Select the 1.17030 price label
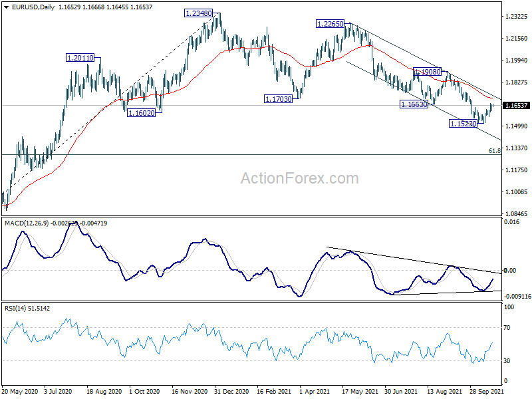The image size is (532, 399). point(278,98)
